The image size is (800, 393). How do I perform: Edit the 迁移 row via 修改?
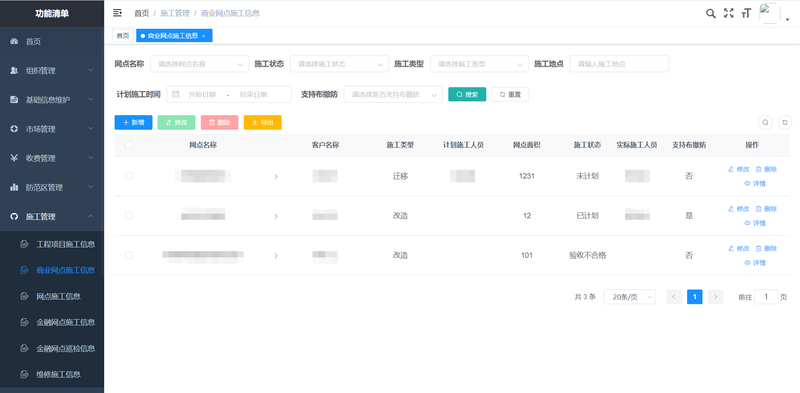pyautogui.click(x=739, y=169)
